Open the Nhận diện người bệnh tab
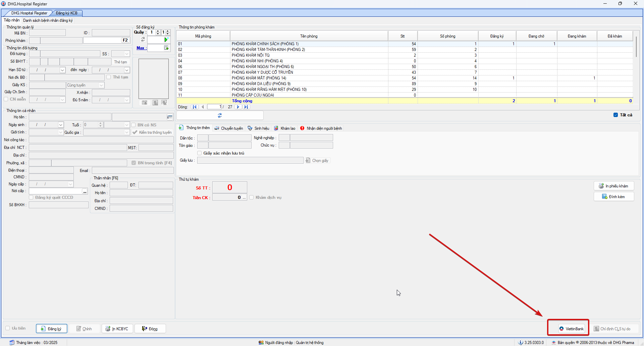 point(321,128)
